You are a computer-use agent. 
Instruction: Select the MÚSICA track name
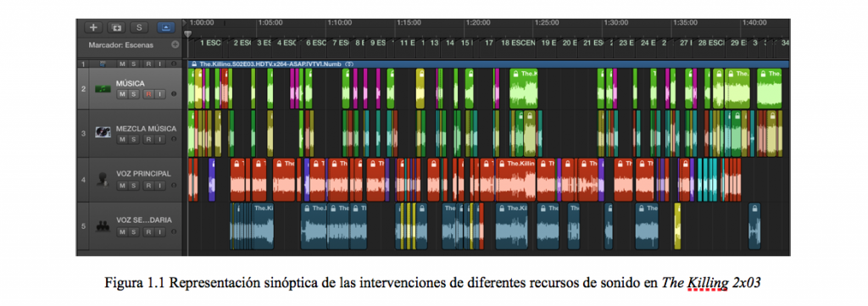(x=131, y=84)
